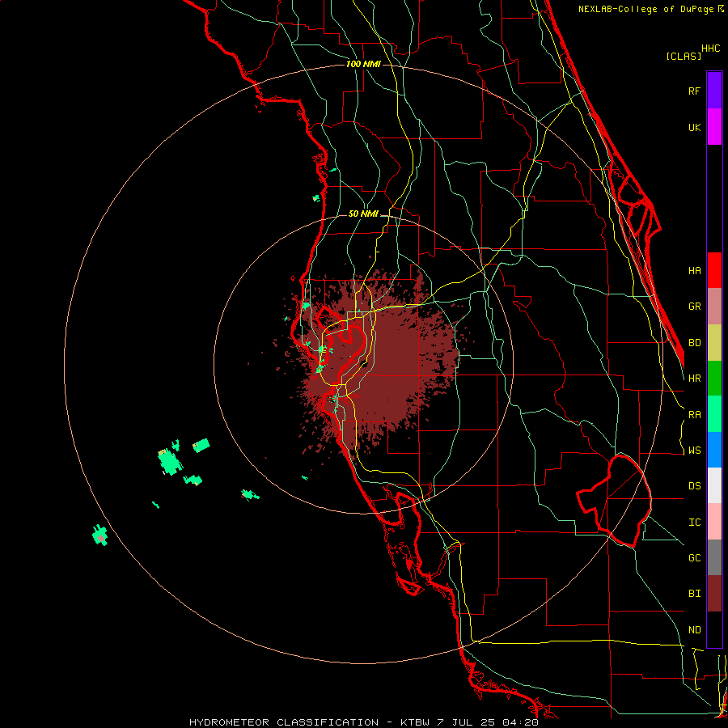The height and width of the screenshot is (728, 728).
Task: Click the GR legend label
Action: point(694,307)
